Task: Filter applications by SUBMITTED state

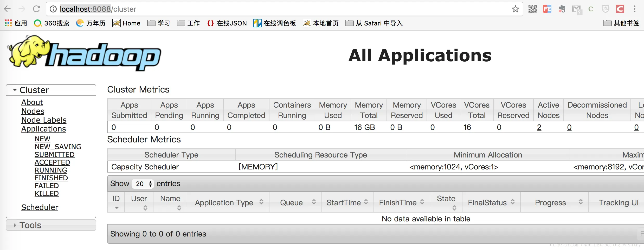Action: [55, 155]
